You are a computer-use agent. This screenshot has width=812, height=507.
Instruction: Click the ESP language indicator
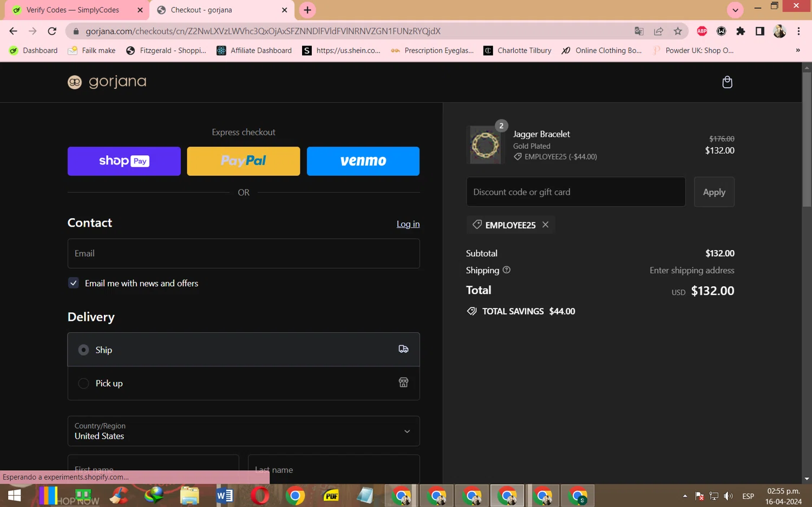point(748,496)
